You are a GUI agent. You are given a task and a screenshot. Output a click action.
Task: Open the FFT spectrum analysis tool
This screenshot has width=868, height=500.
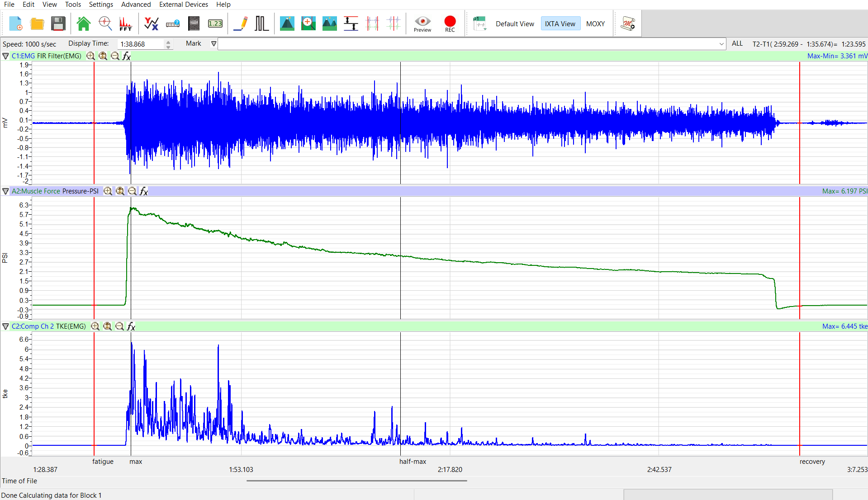point(125,24)
